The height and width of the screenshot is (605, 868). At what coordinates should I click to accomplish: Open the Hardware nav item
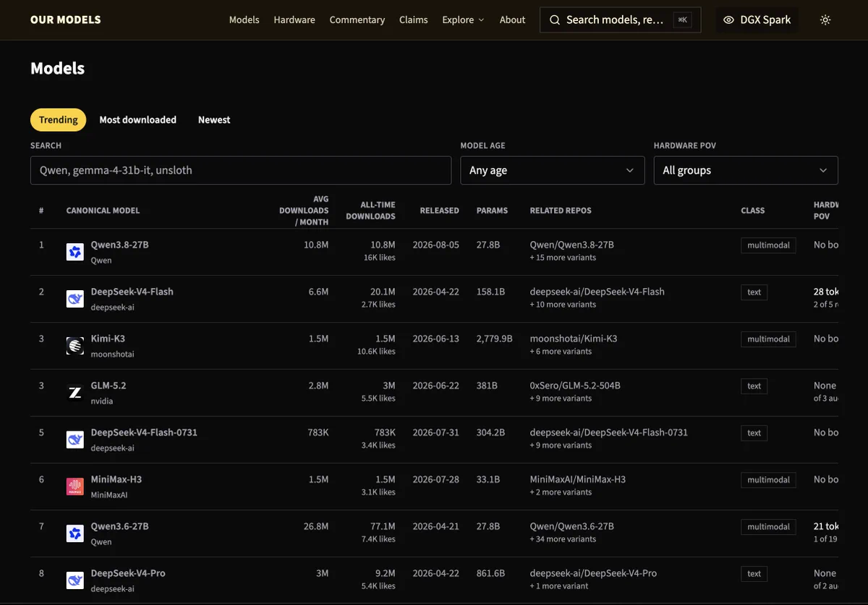point(294,20)
